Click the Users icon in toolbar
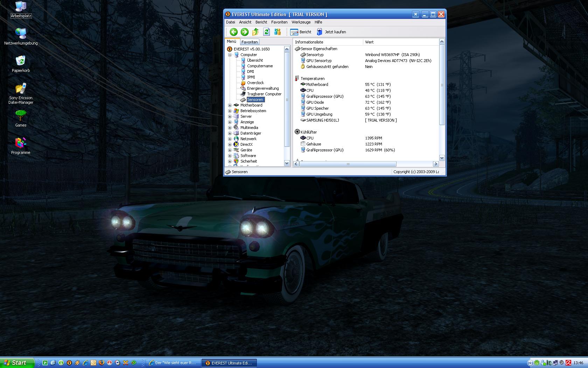 277,32
